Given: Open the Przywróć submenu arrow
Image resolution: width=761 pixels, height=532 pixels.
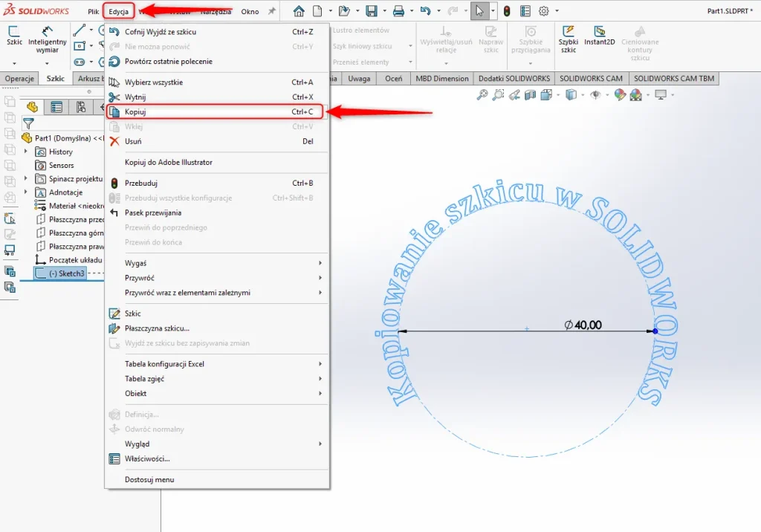Looking at the screenshot, I should (x=320, y=278).
